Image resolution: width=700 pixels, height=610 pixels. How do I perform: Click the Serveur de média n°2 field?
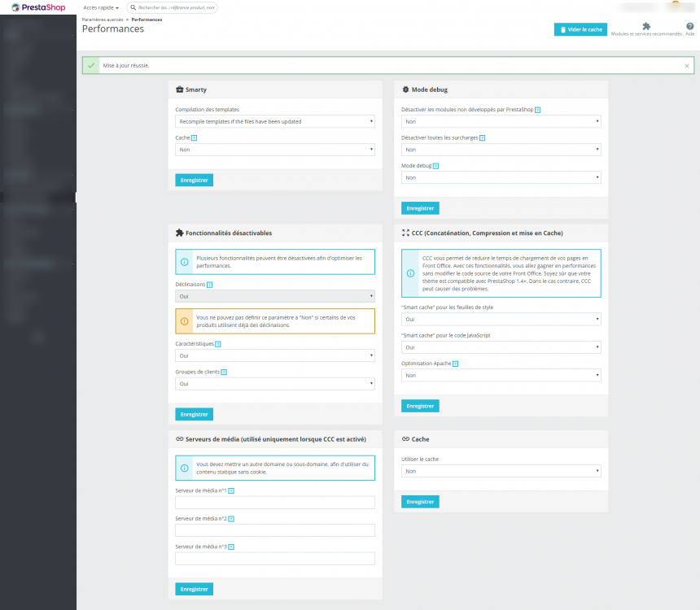coord(275,530)
